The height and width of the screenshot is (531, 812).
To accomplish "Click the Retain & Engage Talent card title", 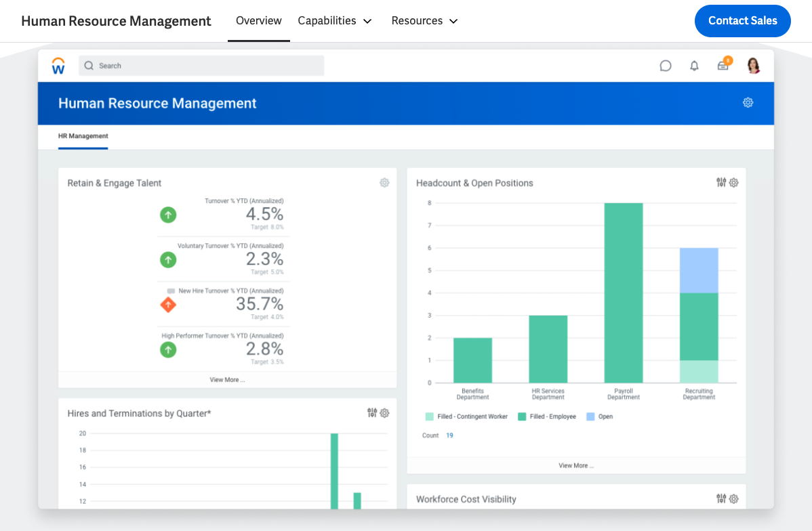I will coord(115,184).
